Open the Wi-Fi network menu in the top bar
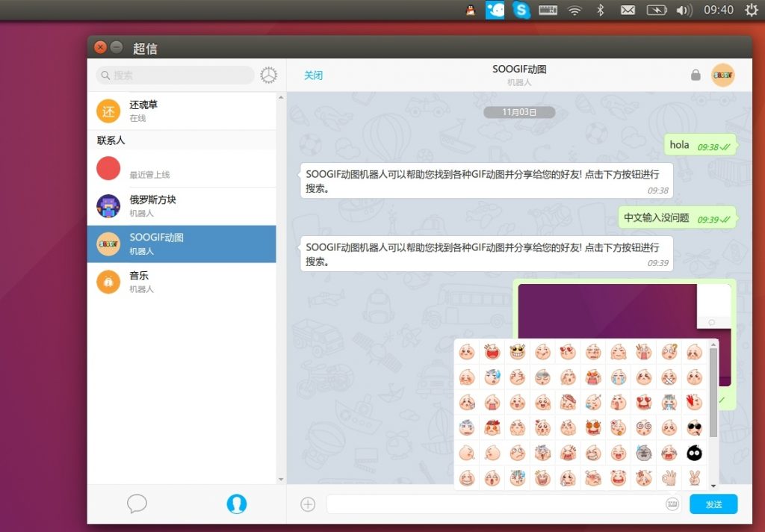 point(574,10)
